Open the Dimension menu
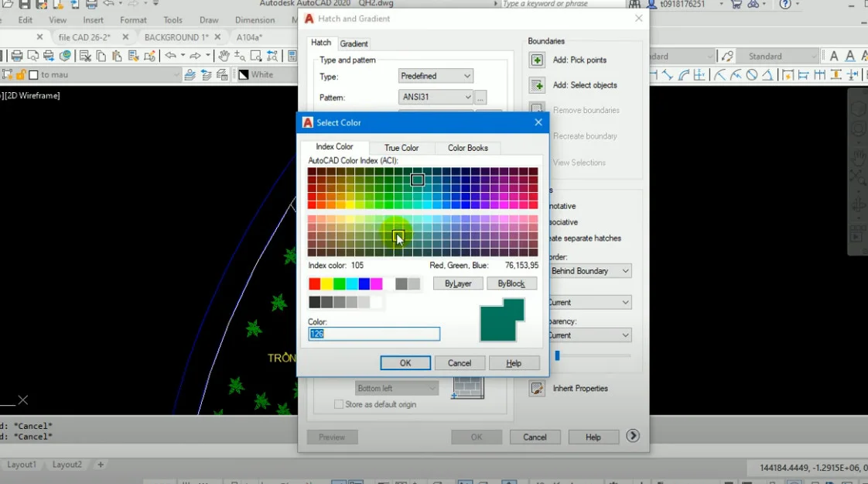Image resolution: width=868 pixels, height=484 pixels. pyautogui.click(x=255, y=20)
